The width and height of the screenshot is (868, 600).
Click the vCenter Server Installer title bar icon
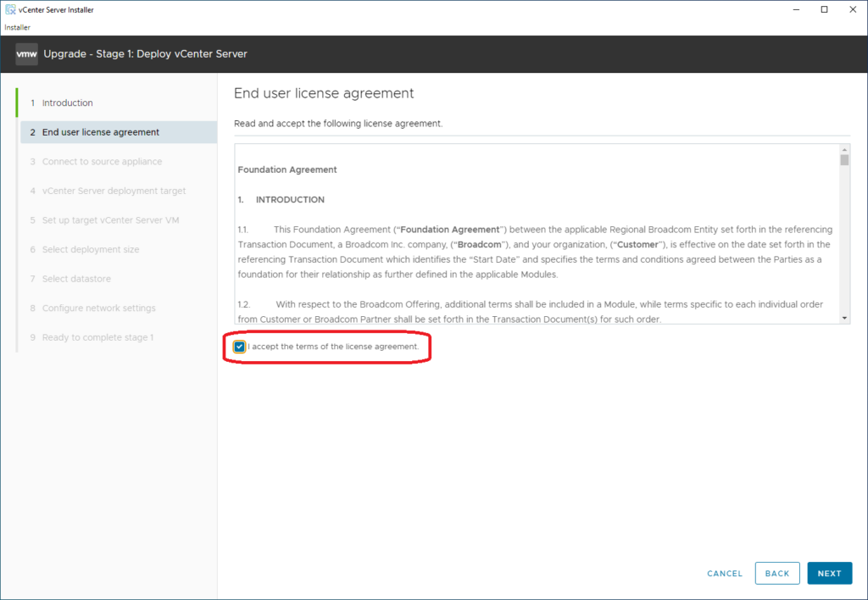coord(9,9)
